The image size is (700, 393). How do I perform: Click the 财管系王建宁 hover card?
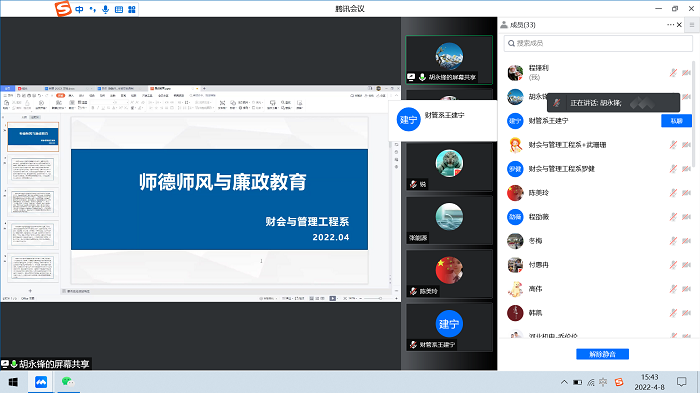[443, 120]
